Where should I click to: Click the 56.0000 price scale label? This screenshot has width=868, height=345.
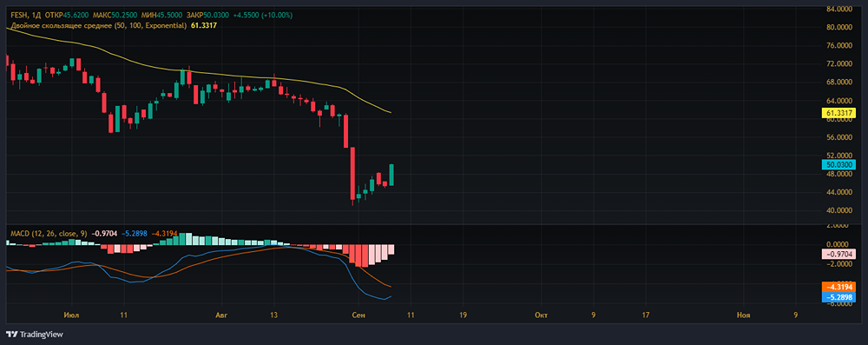[x=839, y=137]
